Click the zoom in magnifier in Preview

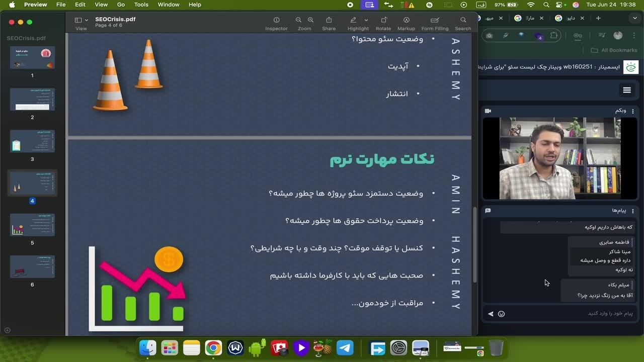pyautogui.click(x=310, y=20)
